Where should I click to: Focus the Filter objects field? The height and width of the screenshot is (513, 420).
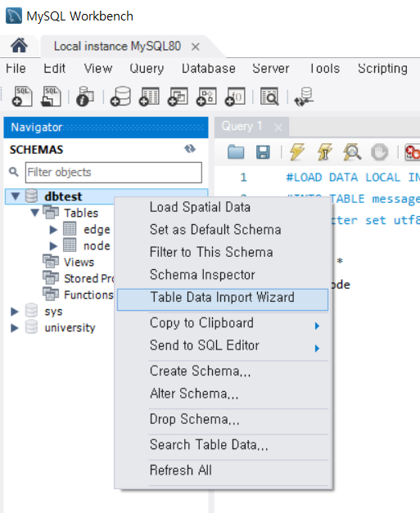tap(113, 172)
